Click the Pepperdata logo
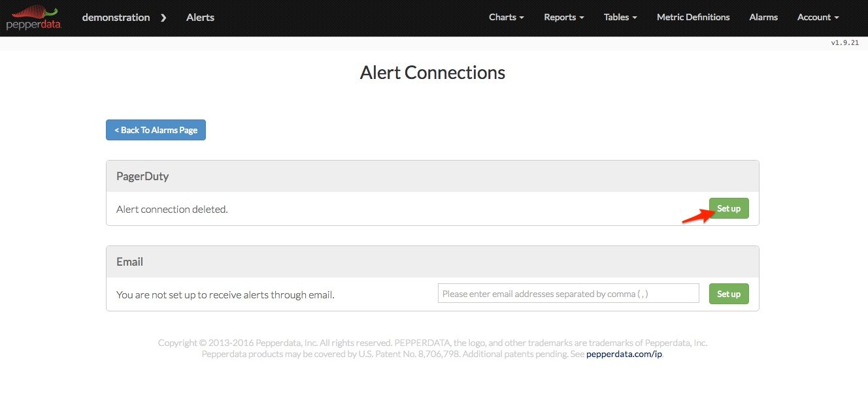This screenshot has width=868, height=393. click(x=33, y=18)
